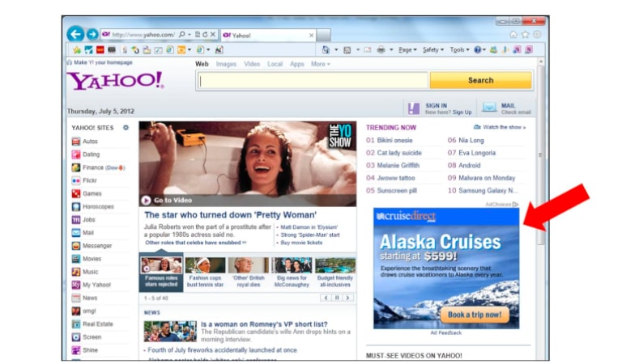Open Favorites star at top right

pyautogui.click(x=525, y=35)
